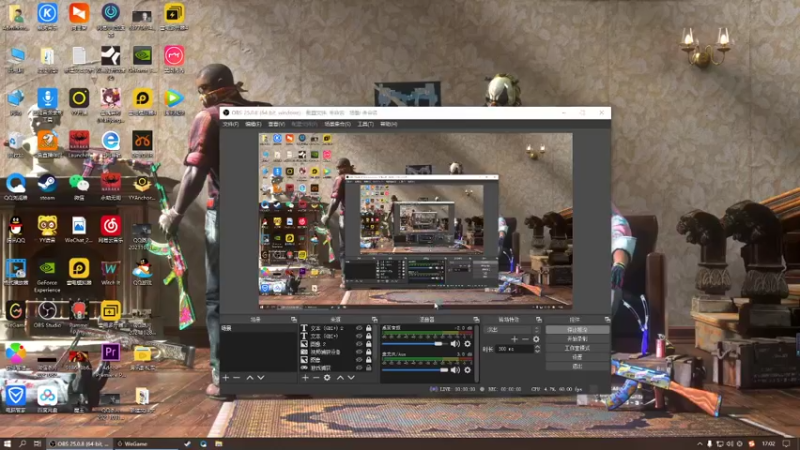The width and height of the screenshot is (800, 450).
Task: Remove the selected source with minus icon
Action: 316,378
